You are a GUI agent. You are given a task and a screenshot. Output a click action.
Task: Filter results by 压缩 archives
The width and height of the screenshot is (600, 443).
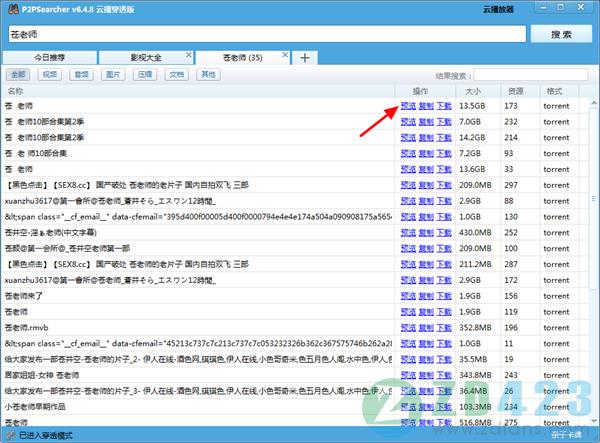[145, 75]
